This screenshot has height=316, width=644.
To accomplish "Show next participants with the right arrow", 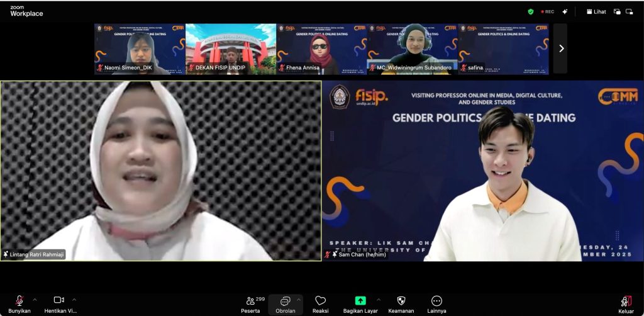I will click(x=561, y=48).
